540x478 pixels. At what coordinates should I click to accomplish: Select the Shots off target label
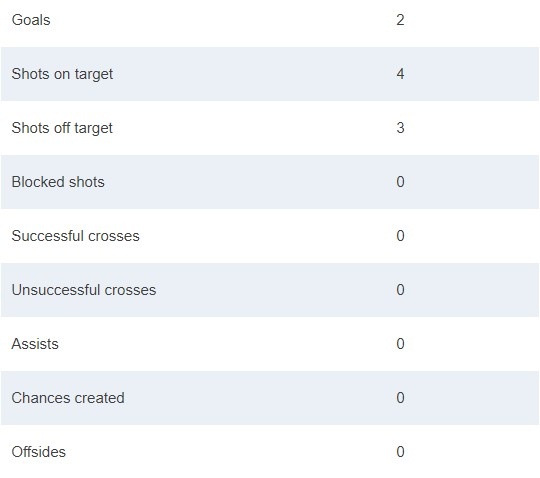(x=62, y=128)
